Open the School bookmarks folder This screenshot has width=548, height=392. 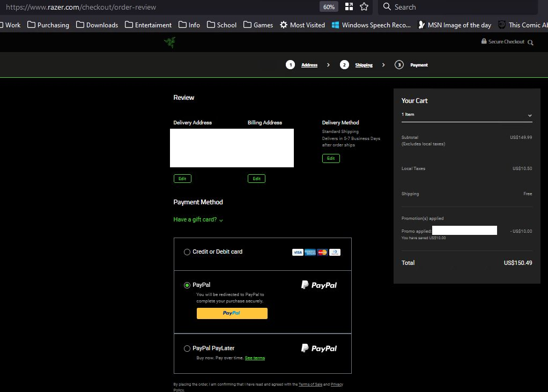[x=221, y=25]
